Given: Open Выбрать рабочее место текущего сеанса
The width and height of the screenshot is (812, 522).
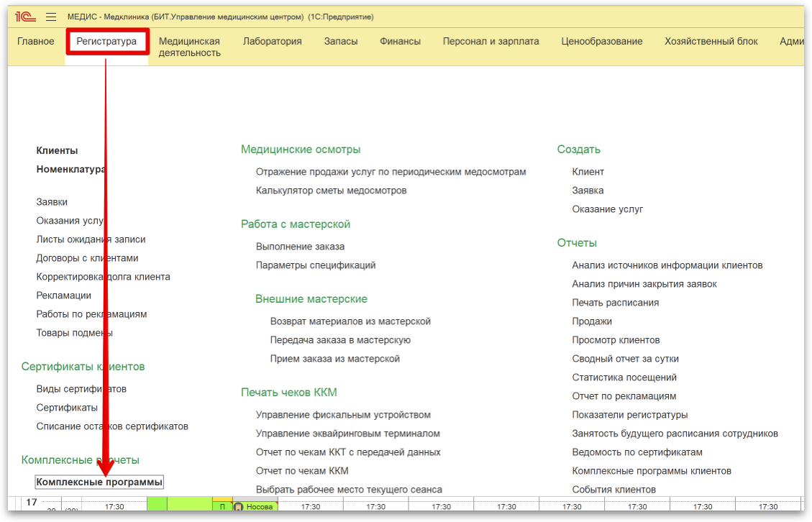Looking at the screenshot, I should (x=349, y=490).
